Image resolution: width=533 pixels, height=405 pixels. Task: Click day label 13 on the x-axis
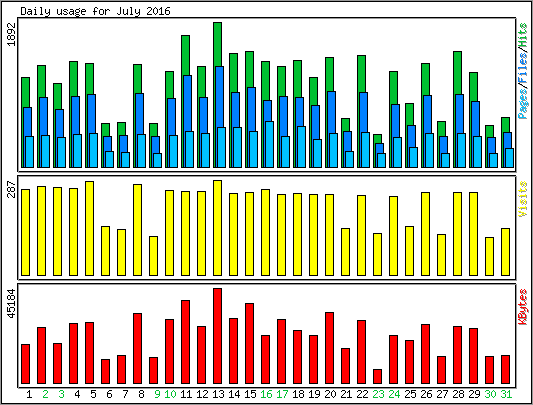[x=218, y=394]
